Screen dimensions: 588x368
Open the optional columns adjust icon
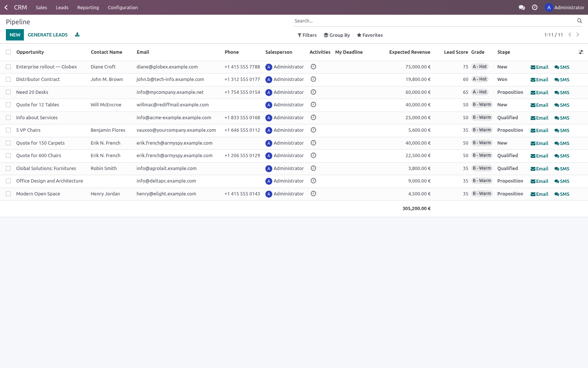581,52
